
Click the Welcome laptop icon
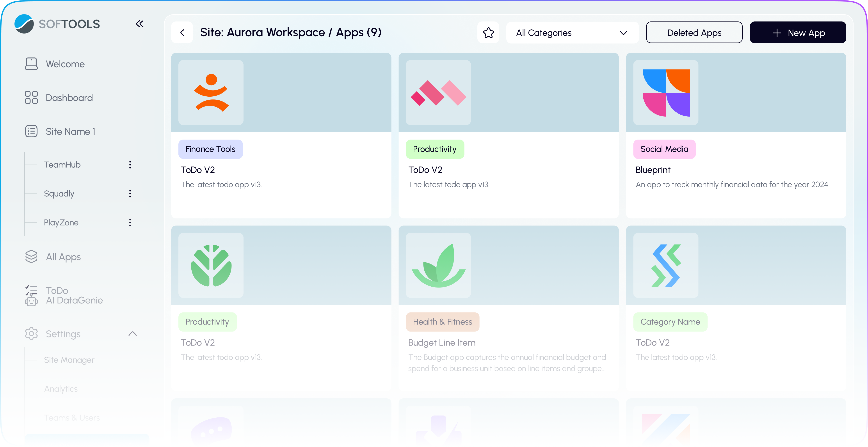[31, 64]
